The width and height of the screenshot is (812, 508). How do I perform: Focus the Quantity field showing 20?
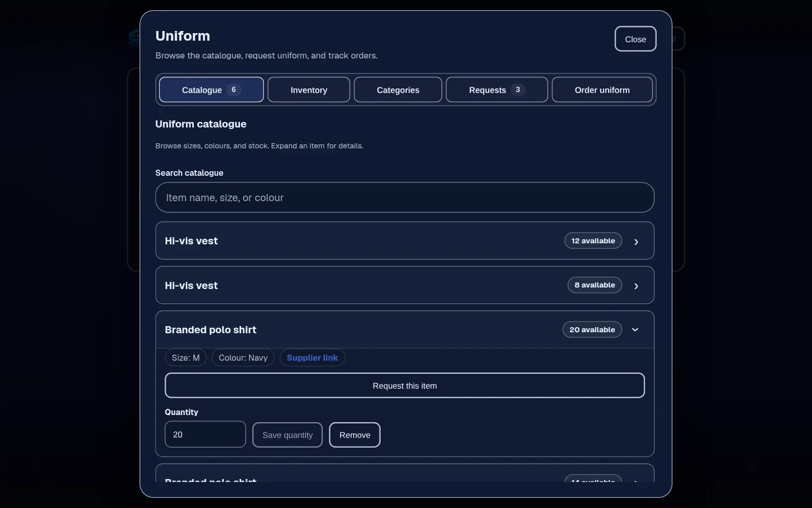[205, 434]
